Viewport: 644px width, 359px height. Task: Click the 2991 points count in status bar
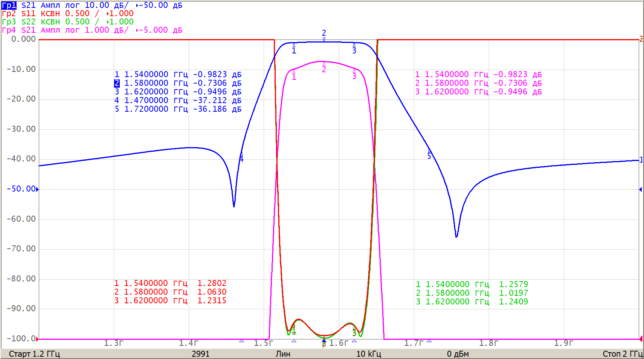[x=200, y=354]
